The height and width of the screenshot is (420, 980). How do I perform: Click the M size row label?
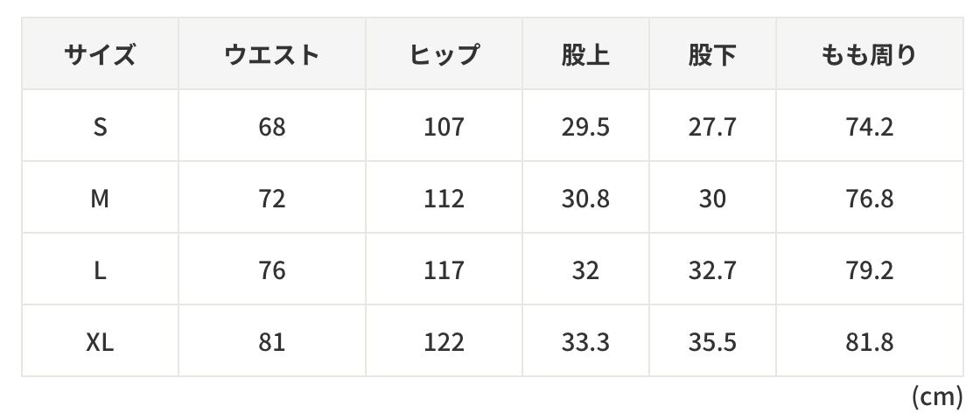click(100, 199)
